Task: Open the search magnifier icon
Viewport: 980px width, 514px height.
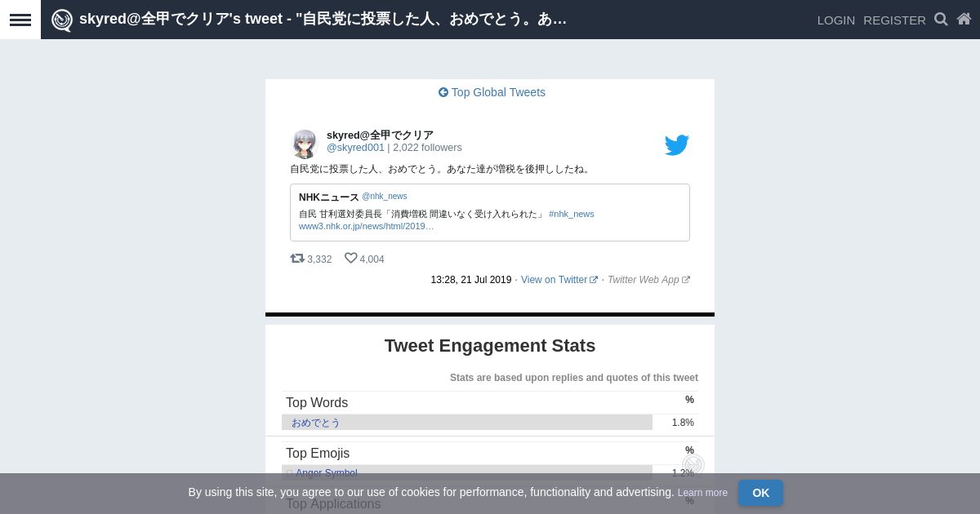Action: point(941,19)
